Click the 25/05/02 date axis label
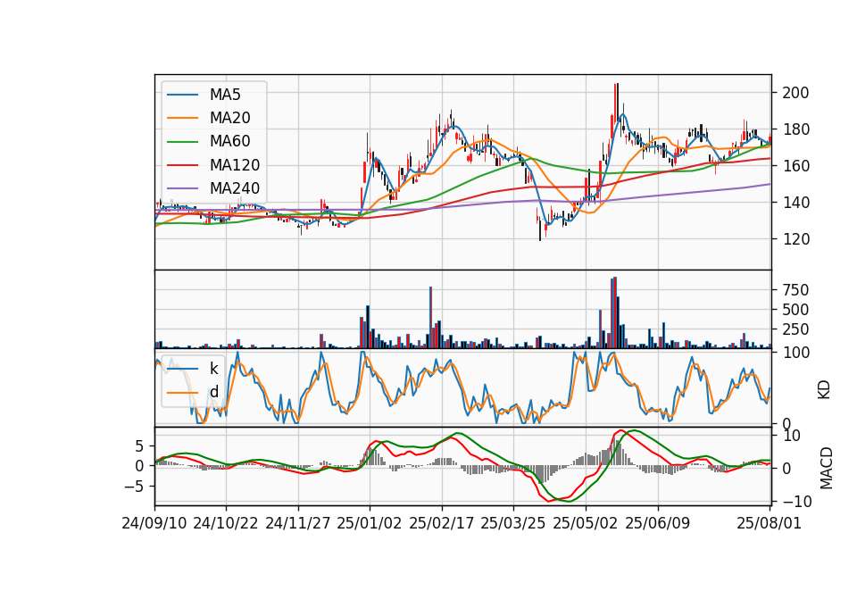This screenshot has width=857, height=616. (586, 523)
